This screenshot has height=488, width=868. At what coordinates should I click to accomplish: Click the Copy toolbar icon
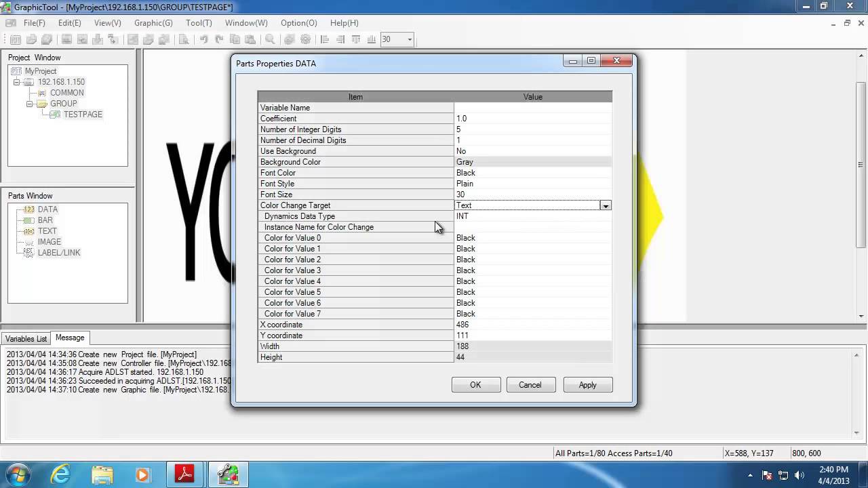coord(235,39)
